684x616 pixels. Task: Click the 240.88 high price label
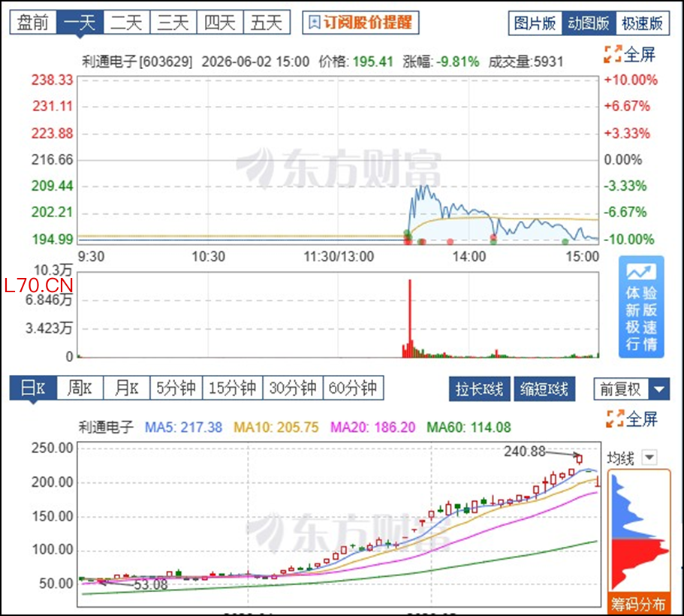coord(525,451)
